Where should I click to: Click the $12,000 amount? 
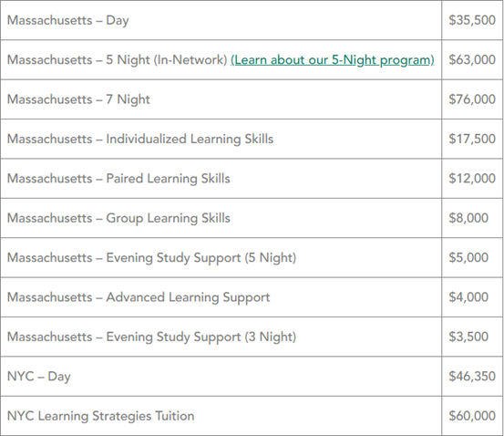[x=472, y=179]
